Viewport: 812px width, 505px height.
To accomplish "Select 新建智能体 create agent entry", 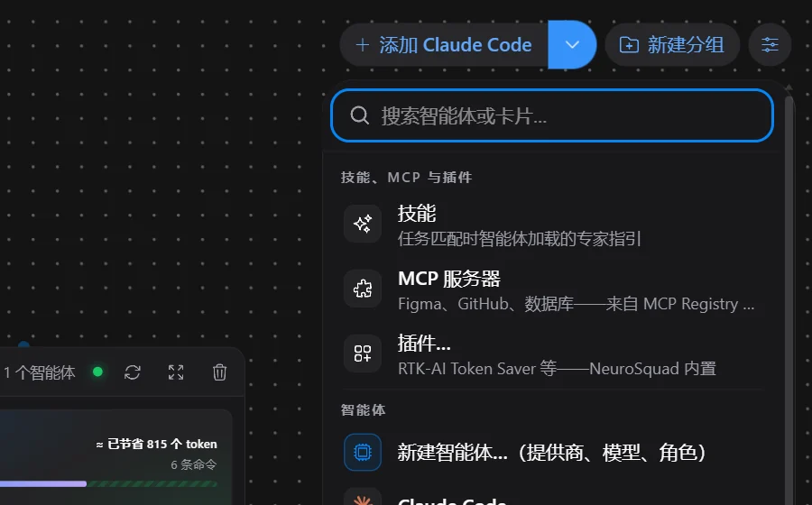I will [552, 452].
